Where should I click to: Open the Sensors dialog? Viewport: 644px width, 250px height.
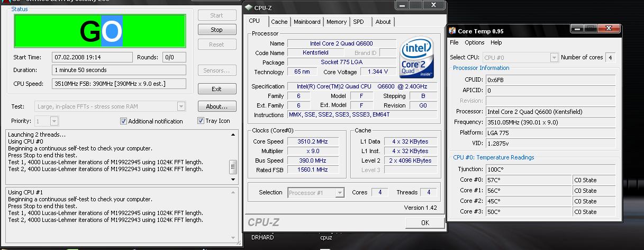coord(216,70)
